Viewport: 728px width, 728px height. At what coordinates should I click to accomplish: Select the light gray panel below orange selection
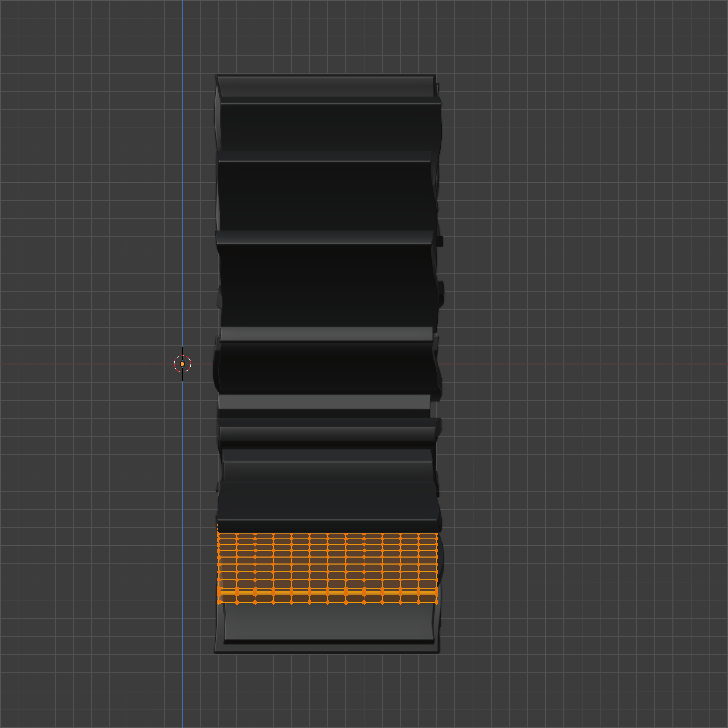(x=328, y=622)
